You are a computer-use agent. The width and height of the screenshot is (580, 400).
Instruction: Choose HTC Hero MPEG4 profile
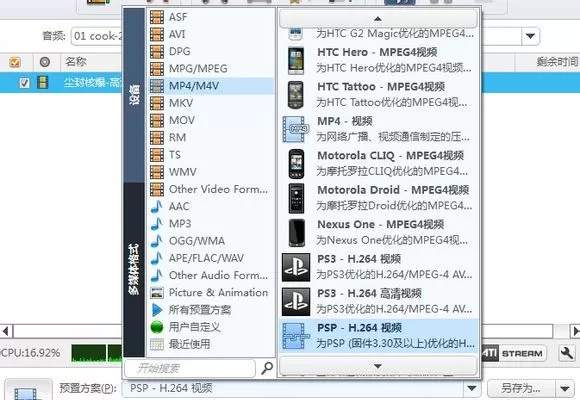(379, 60)
